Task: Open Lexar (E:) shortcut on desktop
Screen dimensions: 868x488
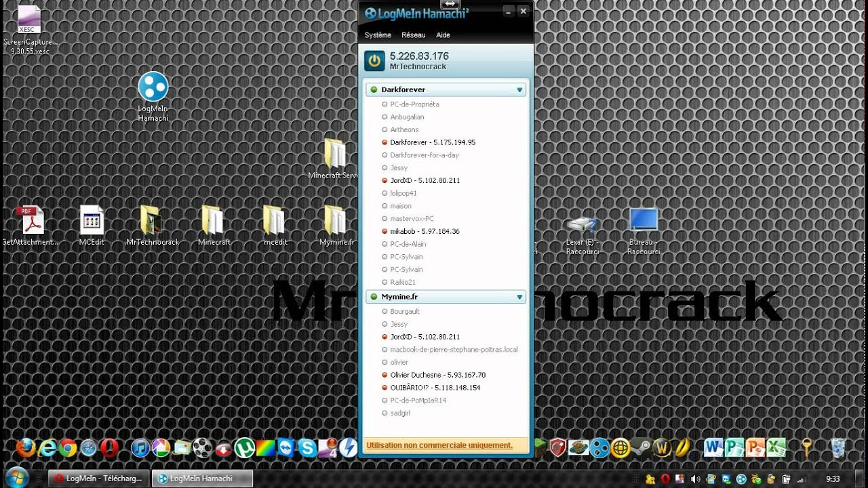Action: (583, 235)
